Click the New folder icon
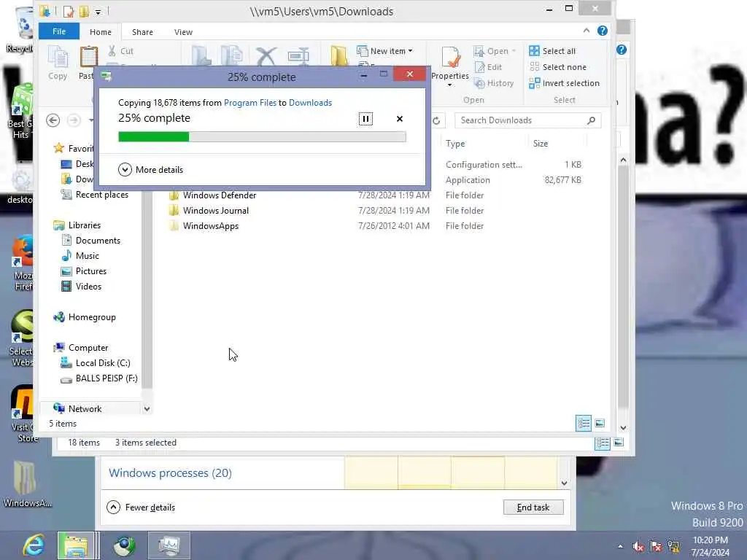This screenshot has width=747, height=560. pos(339,55)
